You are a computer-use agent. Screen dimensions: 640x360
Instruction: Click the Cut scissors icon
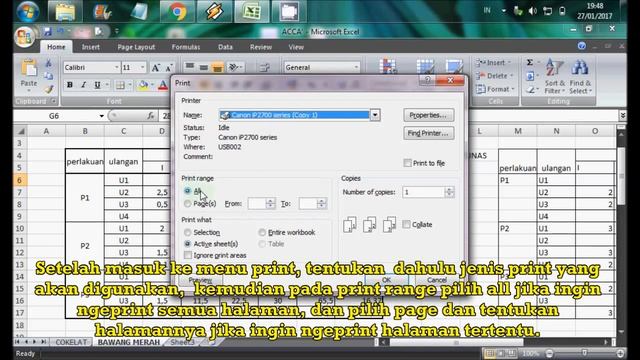pos(49,63)
